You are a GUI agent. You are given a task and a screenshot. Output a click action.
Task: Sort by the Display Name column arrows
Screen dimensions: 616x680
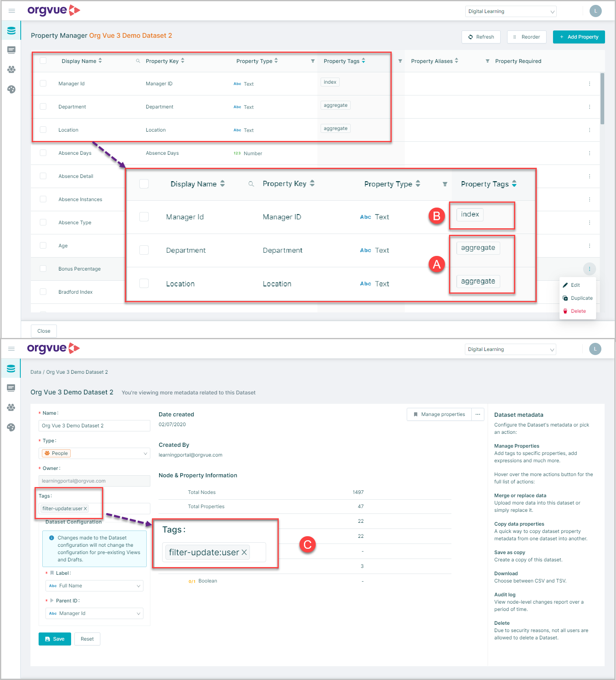point(100,61)
